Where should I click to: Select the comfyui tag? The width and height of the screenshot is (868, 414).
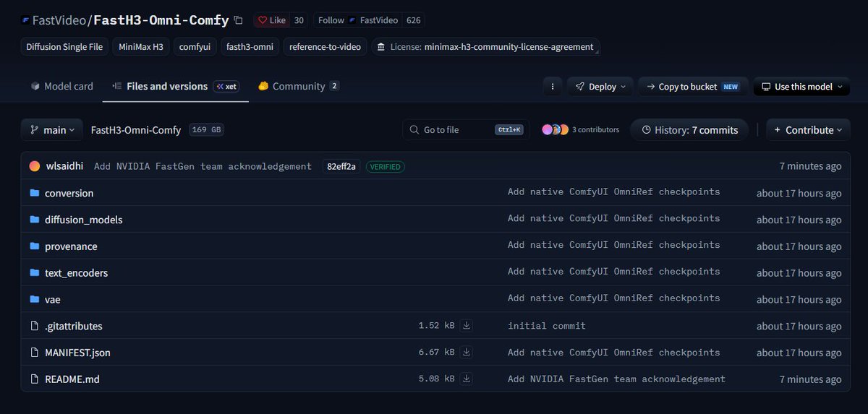coord(195,47)
